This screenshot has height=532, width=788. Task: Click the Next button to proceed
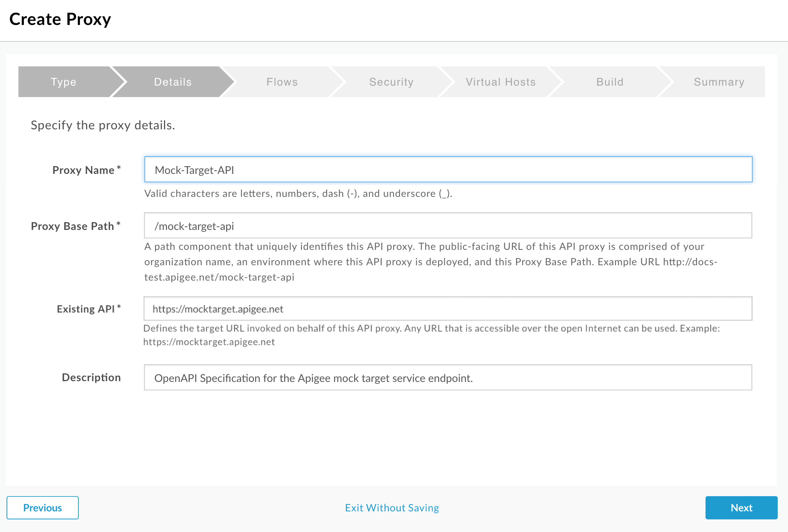pyautogui.click(x=741, y=508)
